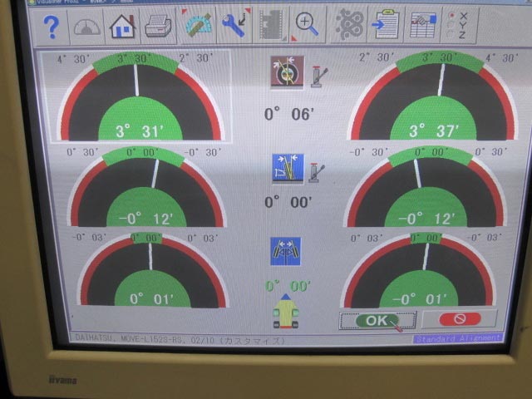Go to the home screen
The height and width of the screenshot is (399, 532).
point(123,27)
